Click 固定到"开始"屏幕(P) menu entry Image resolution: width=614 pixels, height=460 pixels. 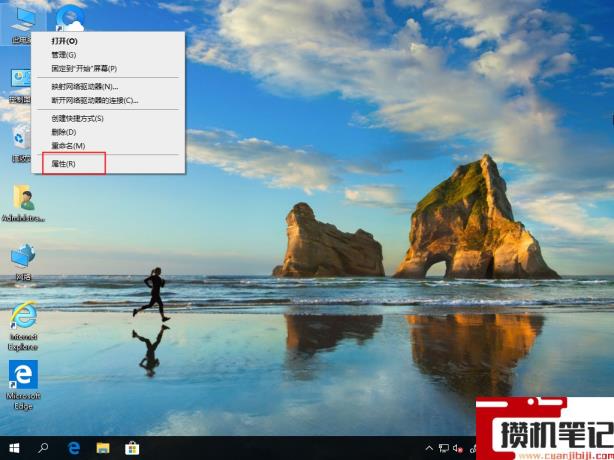click(x=108, y=69)
